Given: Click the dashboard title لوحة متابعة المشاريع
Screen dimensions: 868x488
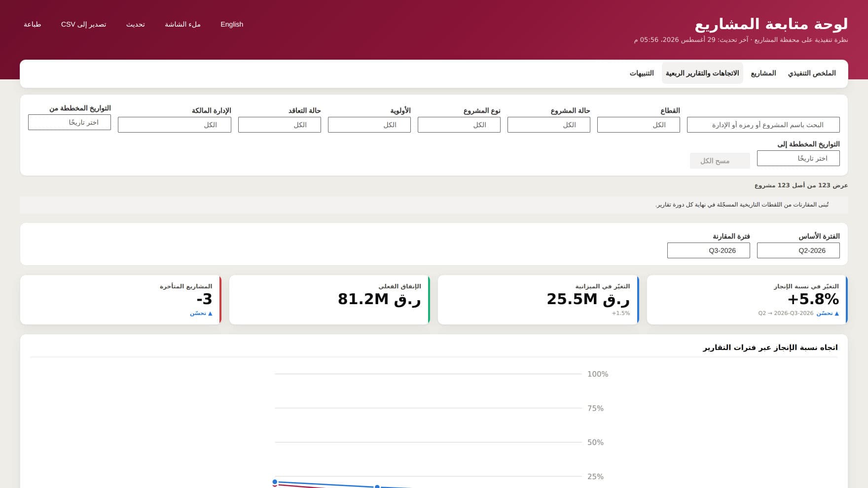Looking at the screenshot, I should [x=771, y=24].
